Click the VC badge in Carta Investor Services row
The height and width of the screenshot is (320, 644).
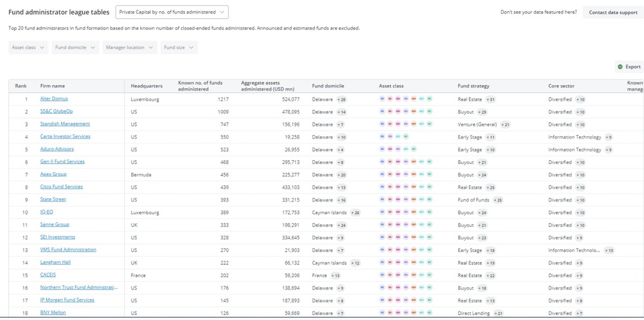(406, 137)
